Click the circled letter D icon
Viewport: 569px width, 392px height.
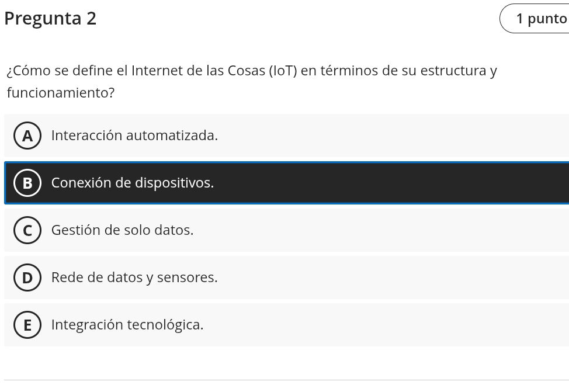click(27, 277)
